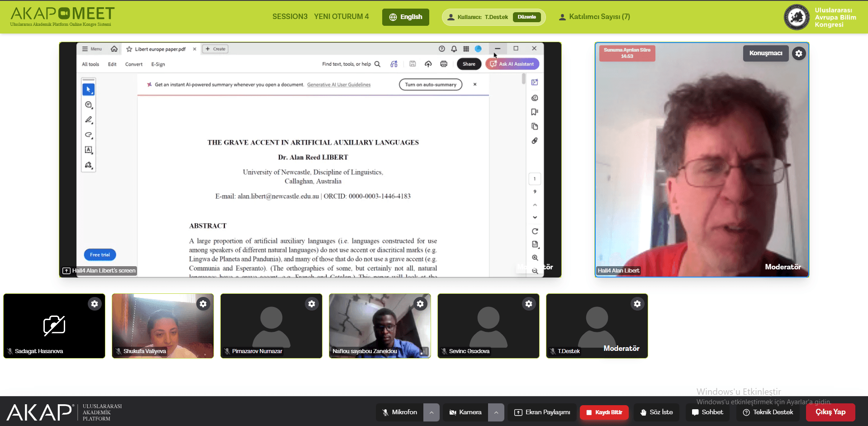The width and height of the screenshot is (868, 426).
Task: Zoom in on the PDF page
Action: (x=535, y=258)
